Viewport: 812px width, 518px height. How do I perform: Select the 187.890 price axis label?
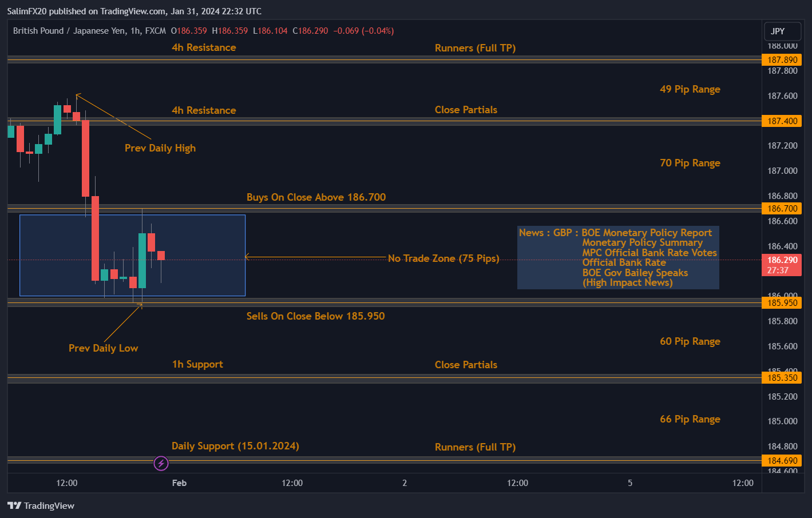click(782, 60)
